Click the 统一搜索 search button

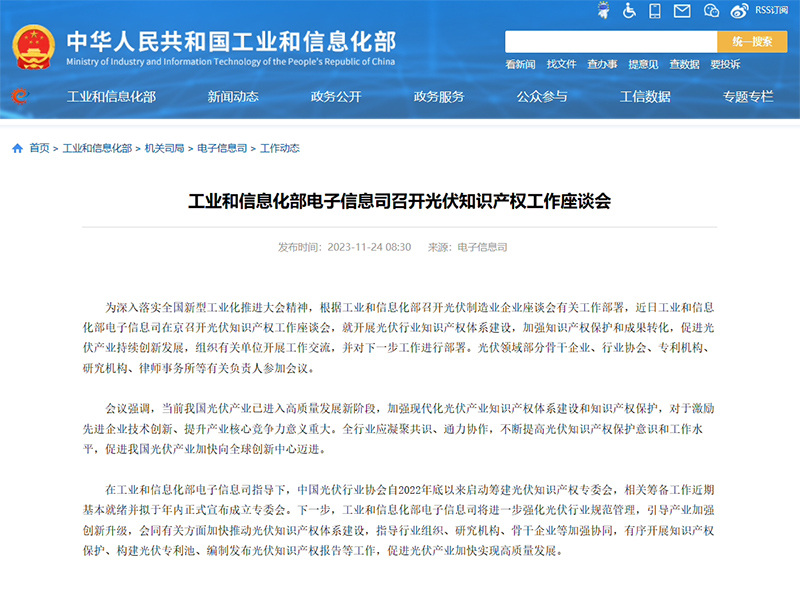[x=752, y=42]
